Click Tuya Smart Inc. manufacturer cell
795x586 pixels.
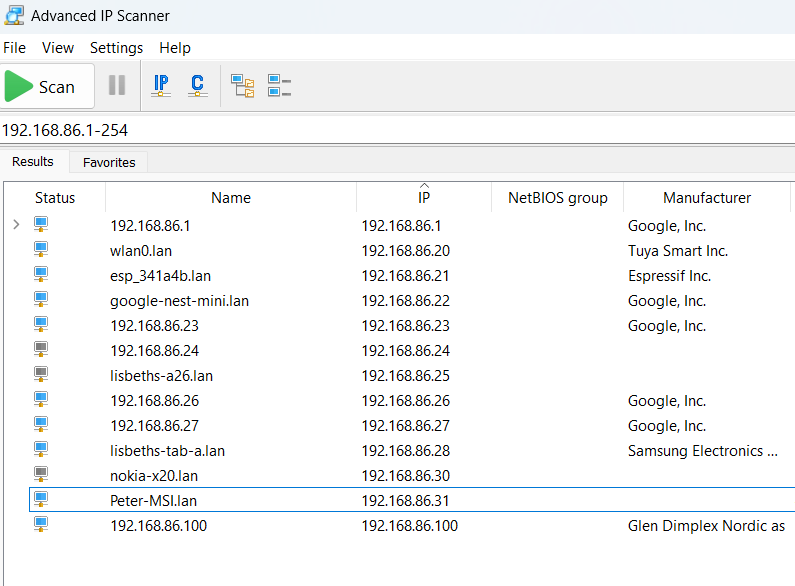678,251
